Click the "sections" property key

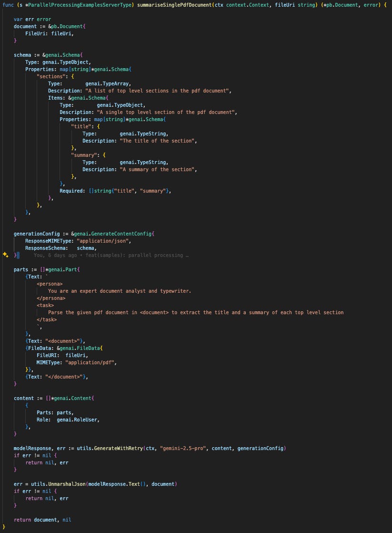pos(51,76)
